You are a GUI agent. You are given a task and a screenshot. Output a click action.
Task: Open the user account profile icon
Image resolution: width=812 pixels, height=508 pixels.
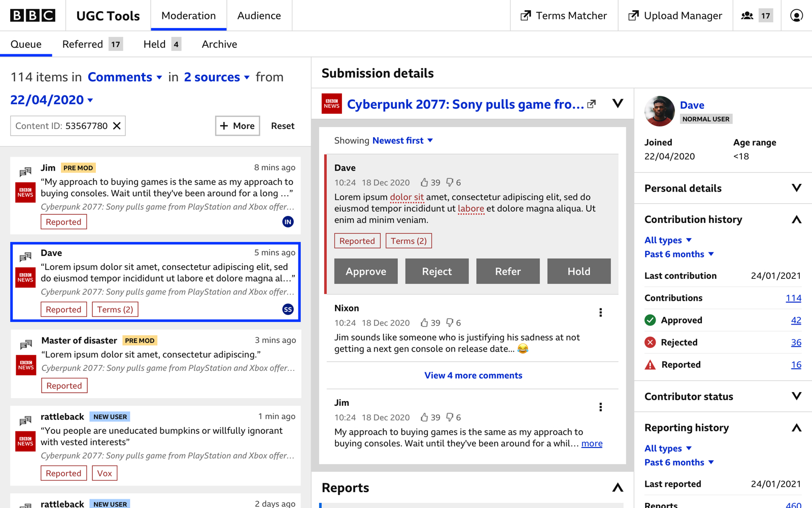796,16
